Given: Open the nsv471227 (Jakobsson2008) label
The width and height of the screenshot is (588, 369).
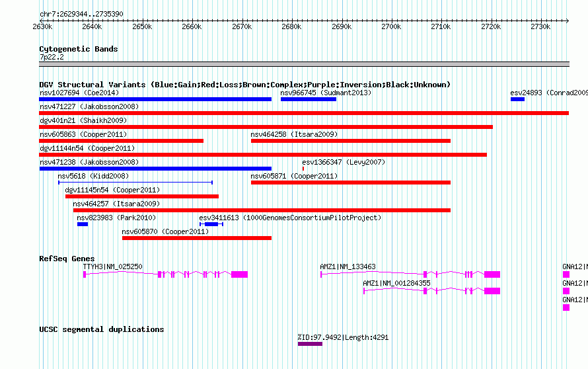Looking at the screenshot, I should [89, 106].
